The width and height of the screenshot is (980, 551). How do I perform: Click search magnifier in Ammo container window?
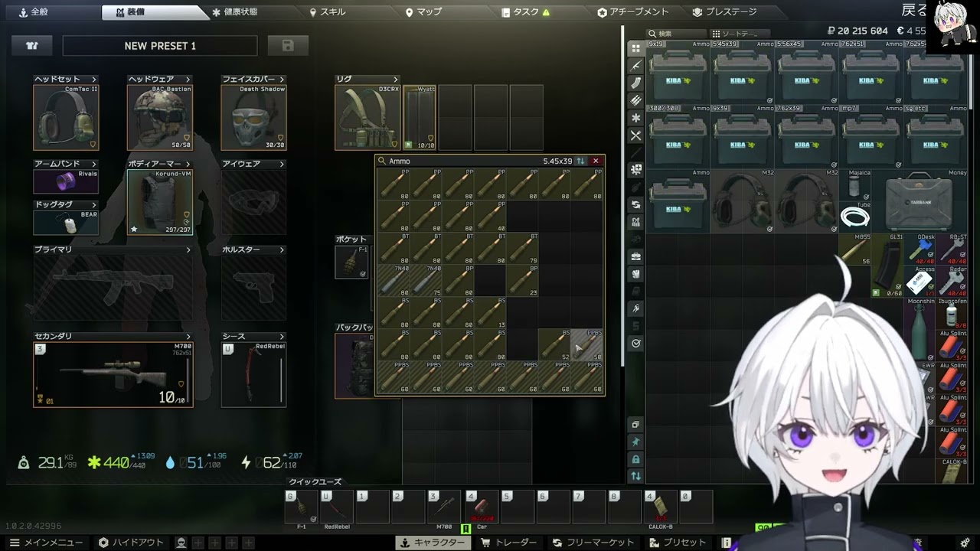(x=382, y=161)
